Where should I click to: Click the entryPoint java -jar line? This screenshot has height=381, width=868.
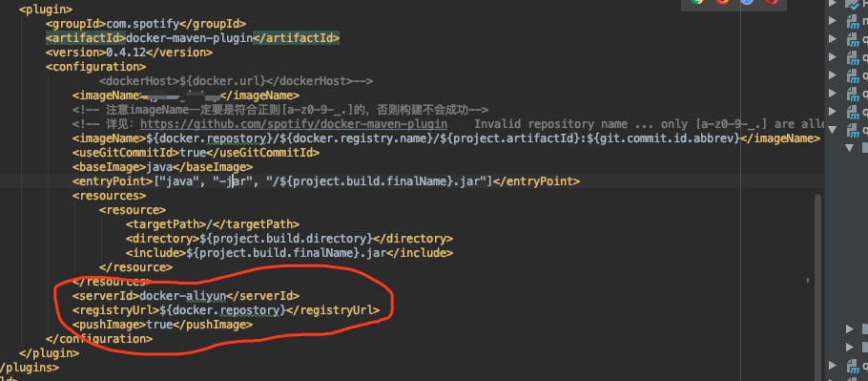(x=325, y=181)
